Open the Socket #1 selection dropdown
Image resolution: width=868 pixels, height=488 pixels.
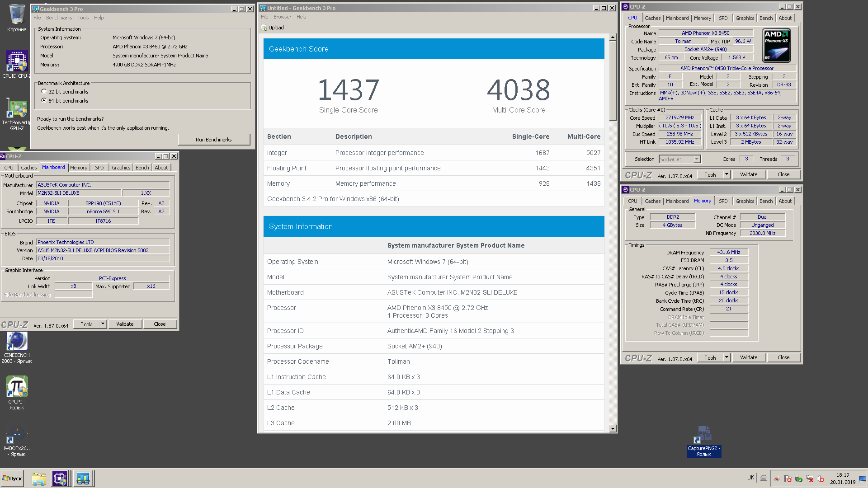[697, 159]
